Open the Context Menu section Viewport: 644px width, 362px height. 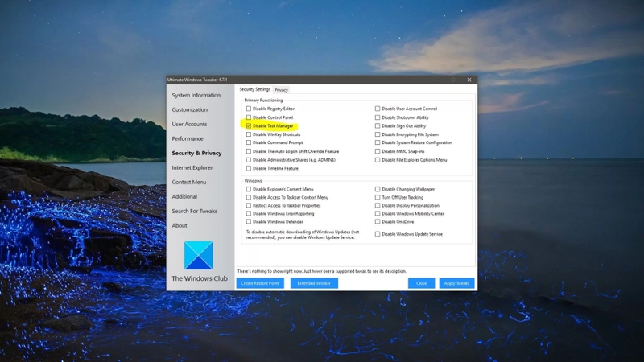tap(189, 182)
